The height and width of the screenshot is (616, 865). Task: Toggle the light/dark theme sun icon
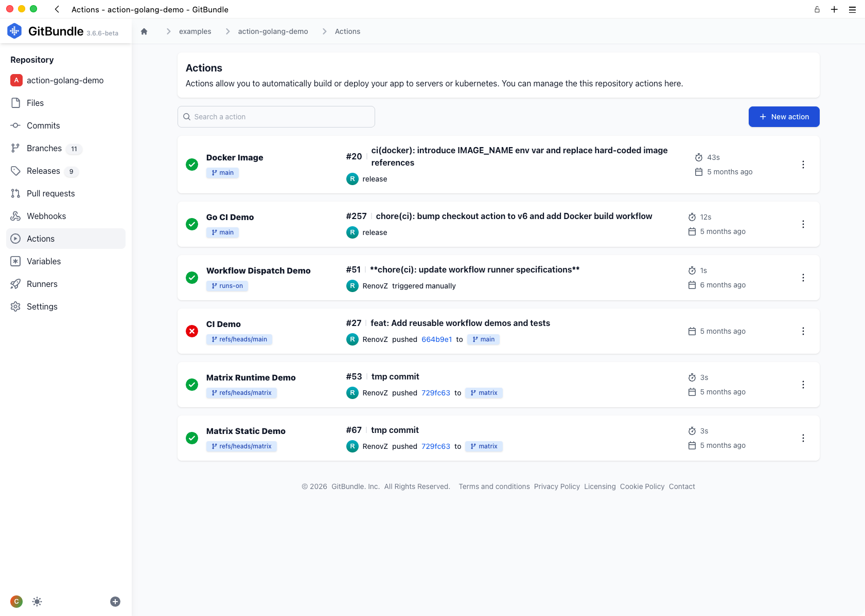pos(37,602)
